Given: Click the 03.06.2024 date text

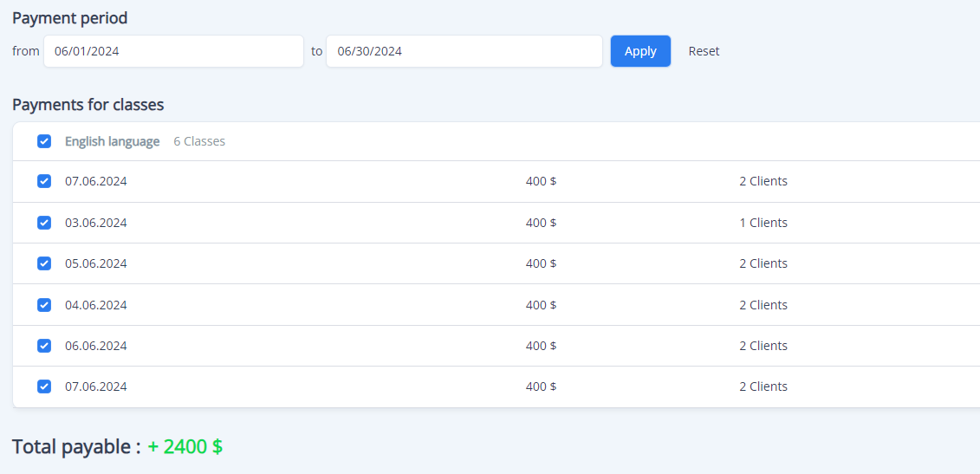Looking at the screenshot, I should 95,223.
